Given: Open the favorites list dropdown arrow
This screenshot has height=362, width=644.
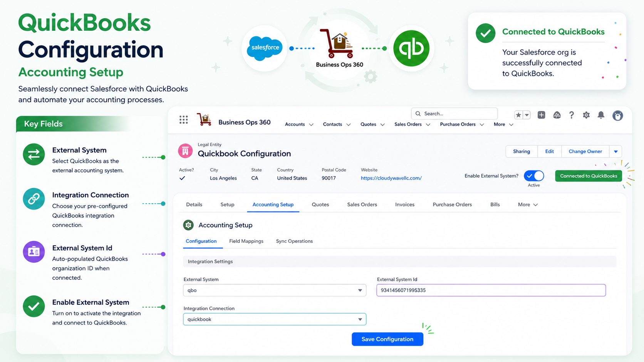Looking at the screenshot, I should 527,115.
